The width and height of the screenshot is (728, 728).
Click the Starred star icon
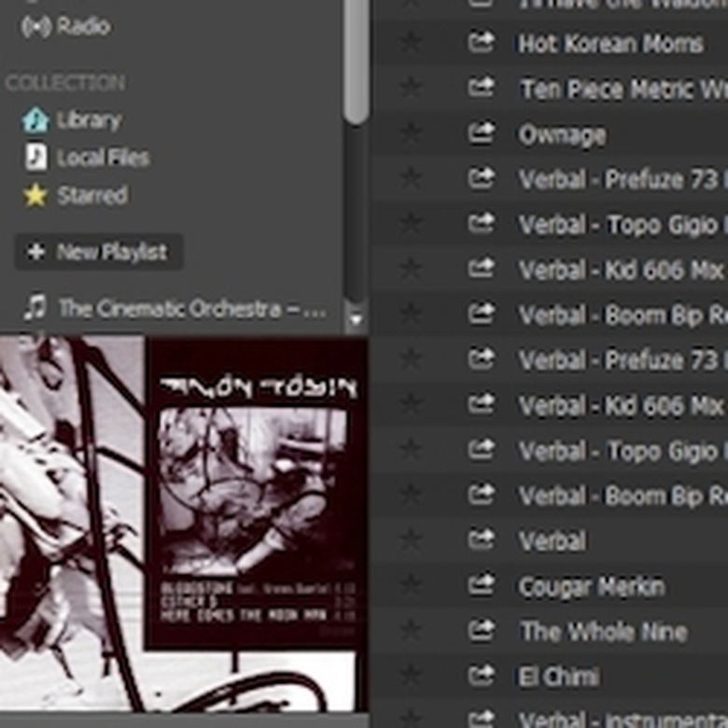[x=35, y=195]
